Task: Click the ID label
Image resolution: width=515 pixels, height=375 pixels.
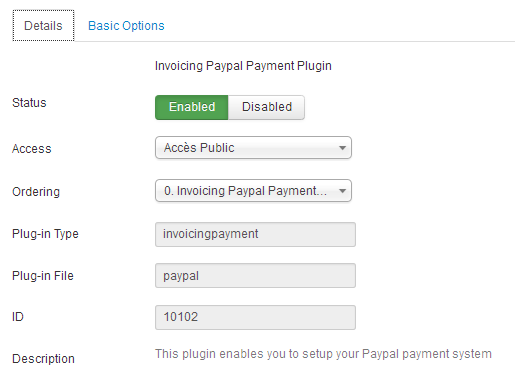Action: coord(18,317)
